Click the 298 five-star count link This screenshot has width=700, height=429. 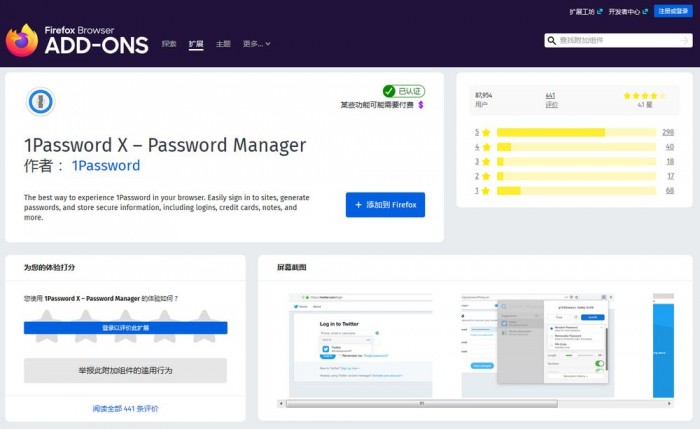coord(668,132)
